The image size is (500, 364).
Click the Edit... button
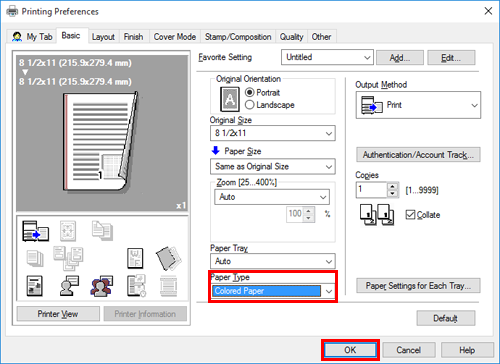coord(451,58)
